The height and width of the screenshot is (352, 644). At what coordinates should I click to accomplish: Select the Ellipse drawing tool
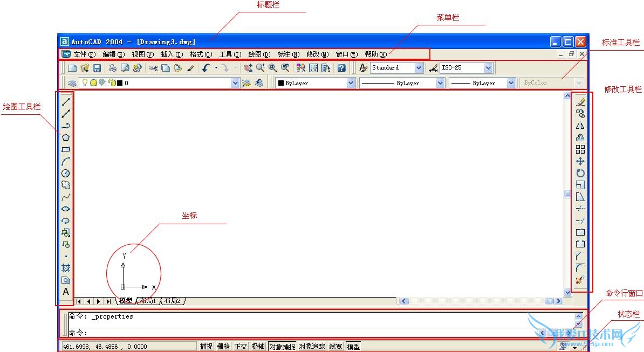66,209
